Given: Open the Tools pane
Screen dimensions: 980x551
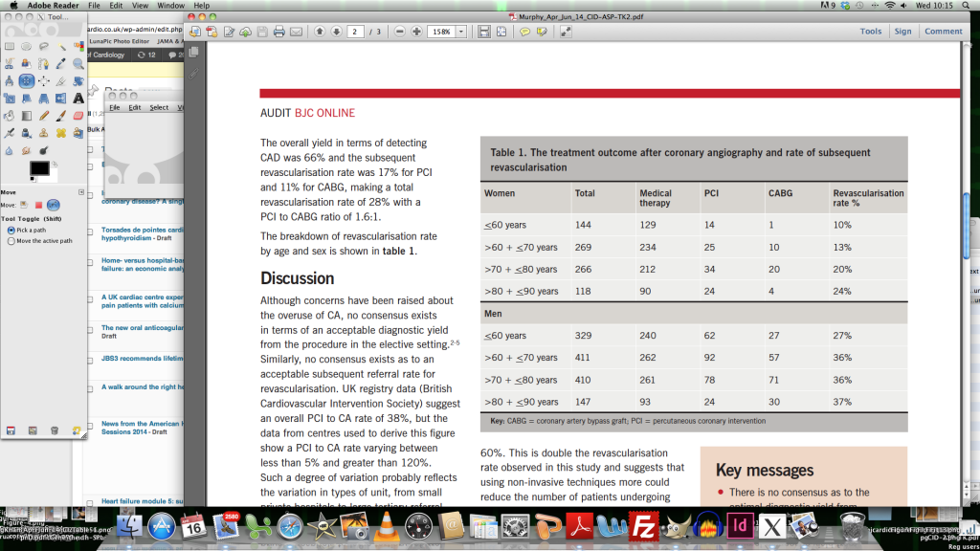Looking at the screenshot, I should tap(870, 32).
